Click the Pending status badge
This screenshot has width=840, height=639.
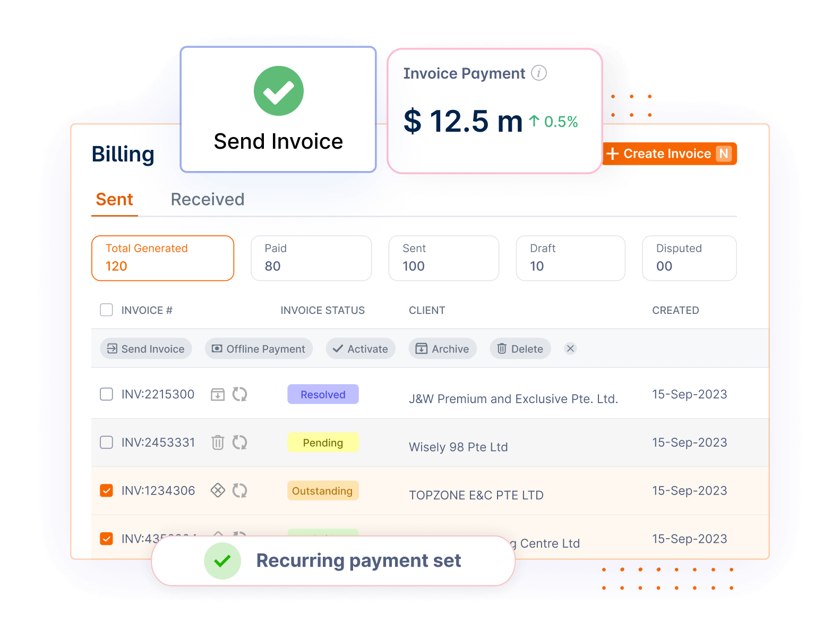click(323, 442)
